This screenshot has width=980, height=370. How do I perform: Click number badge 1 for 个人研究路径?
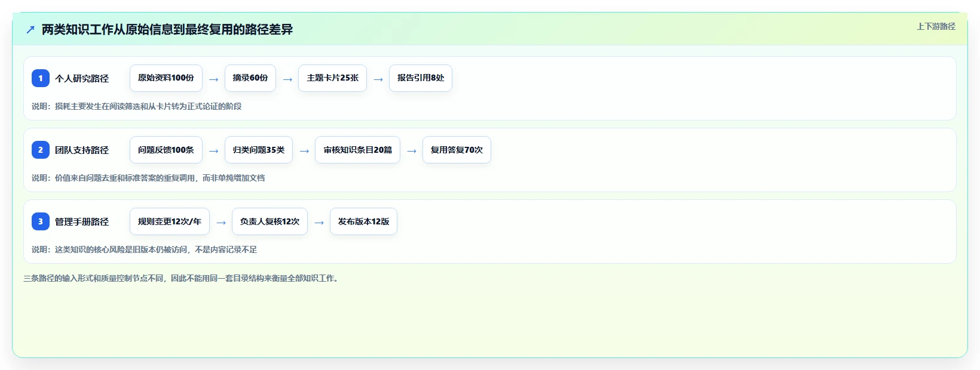(41, 78)
